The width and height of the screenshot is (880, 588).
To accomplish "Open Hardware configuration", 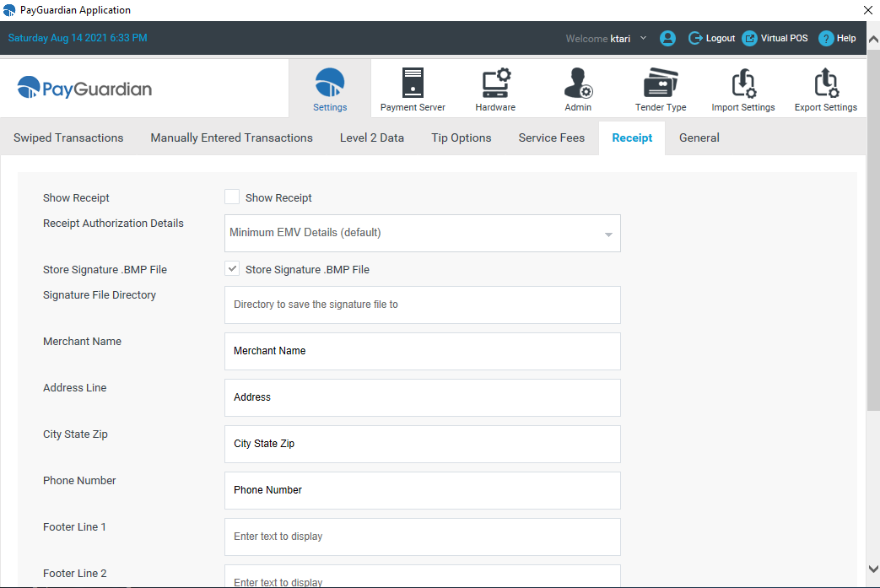I will [494, 88].
